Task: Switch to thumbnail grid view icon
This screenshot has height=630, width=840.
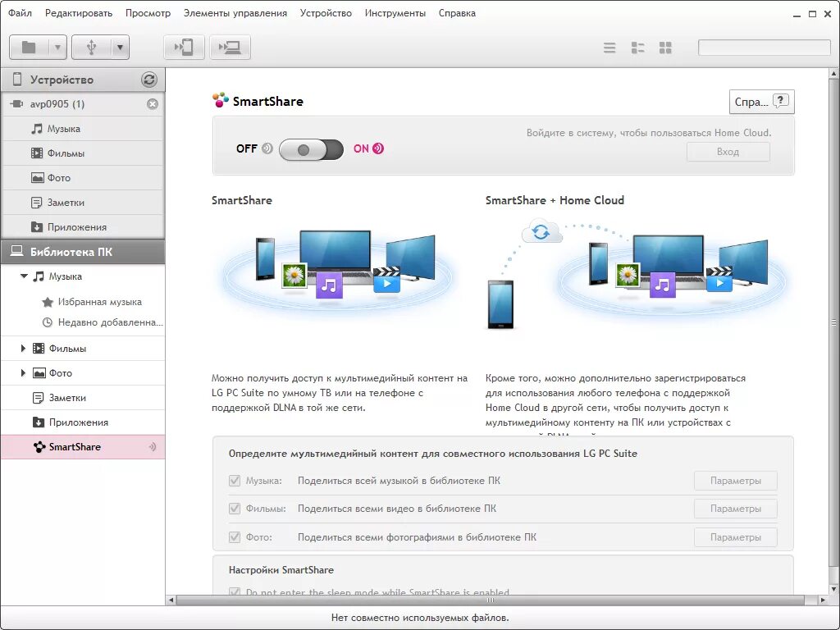Action: [665, 48]
